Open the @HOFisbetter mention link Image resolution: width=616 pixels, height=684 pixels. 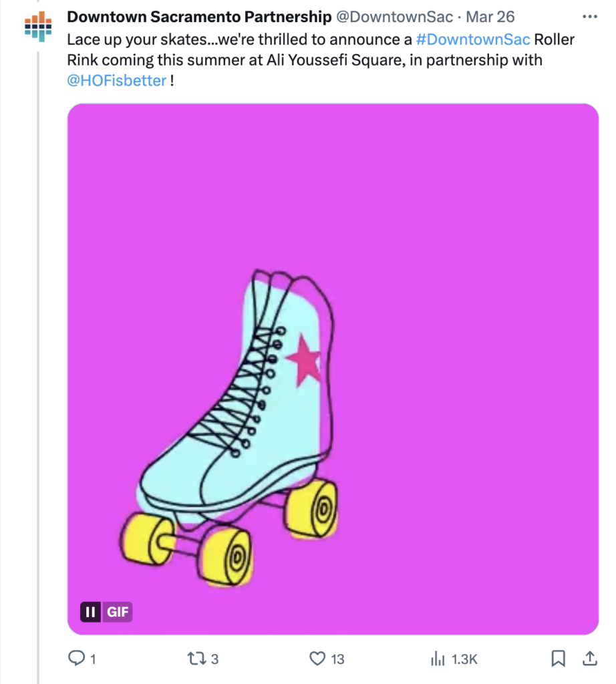point(116,81)
